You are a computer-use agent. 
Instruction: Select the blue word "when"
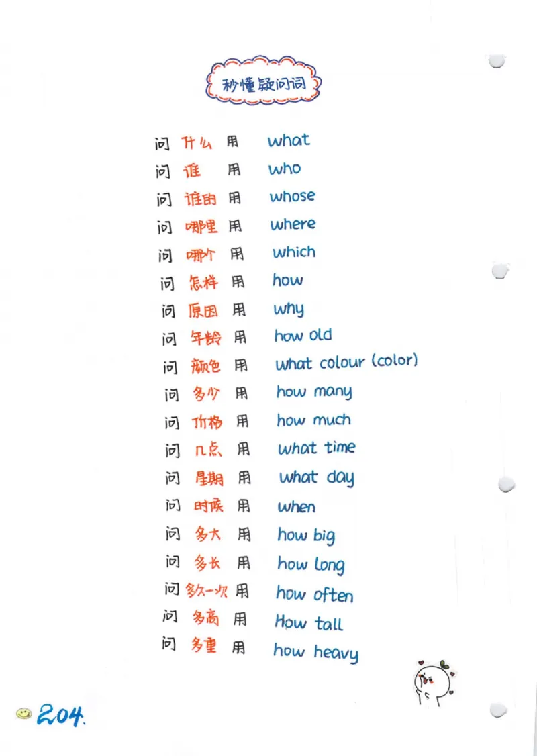pyautogui.click(x=297, y=507)
